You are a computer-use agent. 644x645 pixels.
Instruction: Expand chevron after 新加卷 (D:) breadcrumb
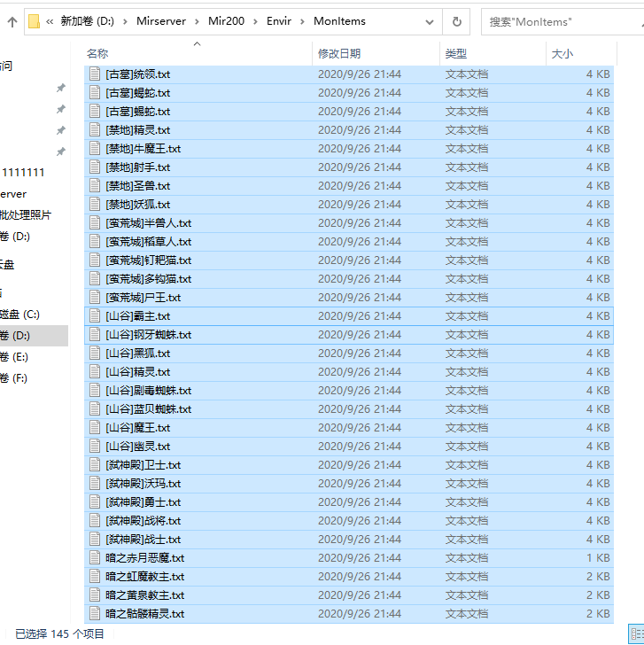pyautogui.click(x=125, y=21)
